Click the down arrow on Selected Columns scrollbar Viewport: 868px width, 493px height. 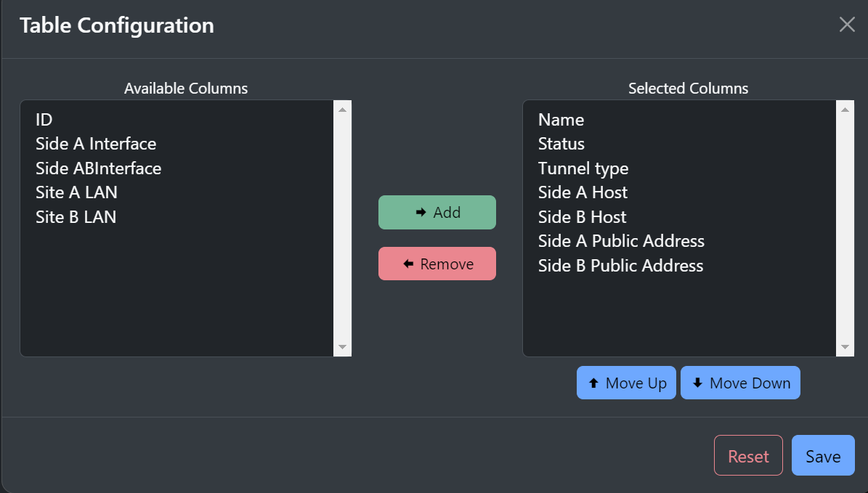coord(845,348)
